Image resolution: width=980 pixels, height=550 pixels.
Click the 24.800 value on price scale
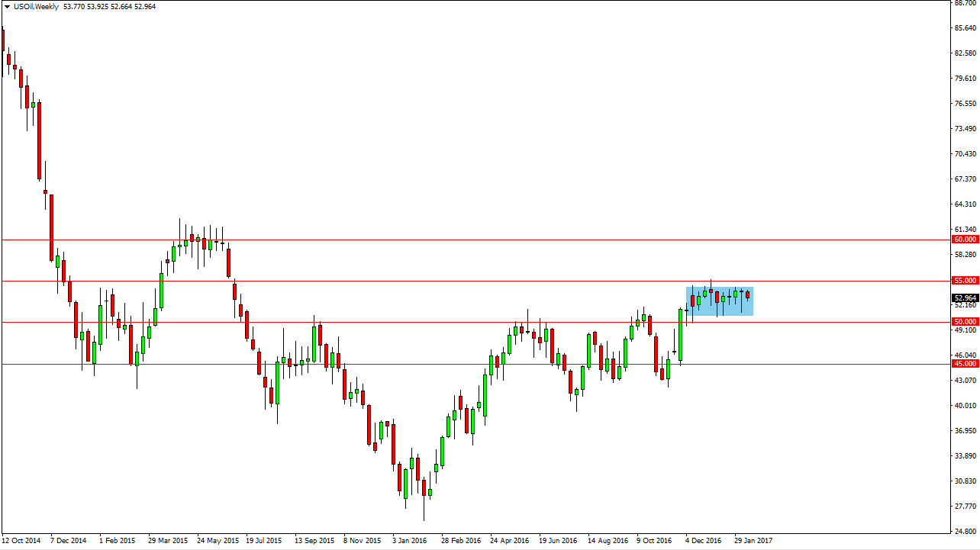pos(965,531)
